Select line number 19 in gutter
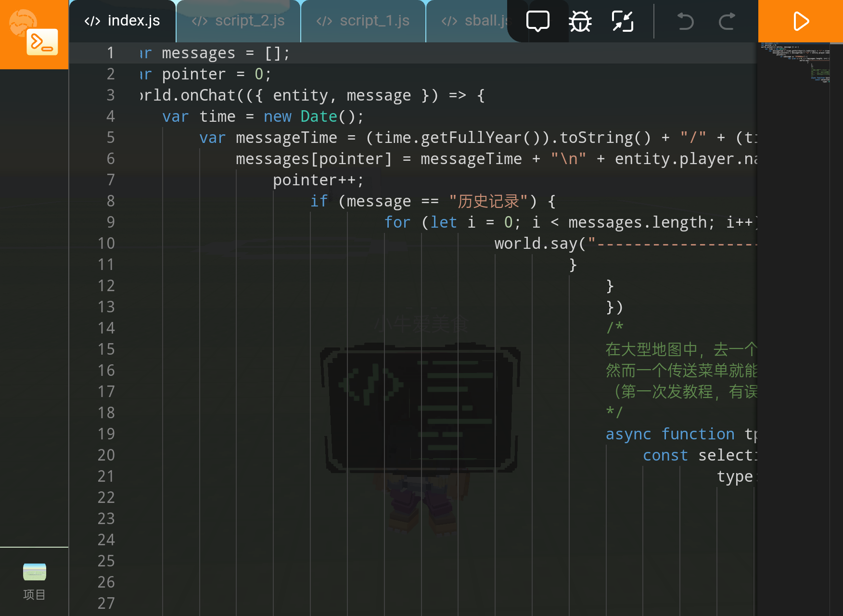 (106, 434)
